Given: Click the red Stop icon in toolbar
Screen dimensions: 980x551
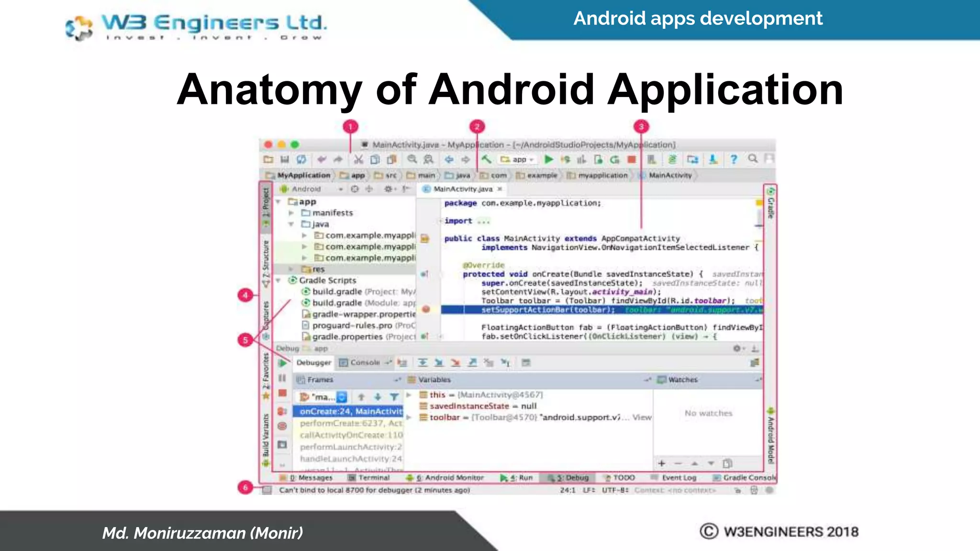Looking at the screenshot, I should (x=632, y=159).
